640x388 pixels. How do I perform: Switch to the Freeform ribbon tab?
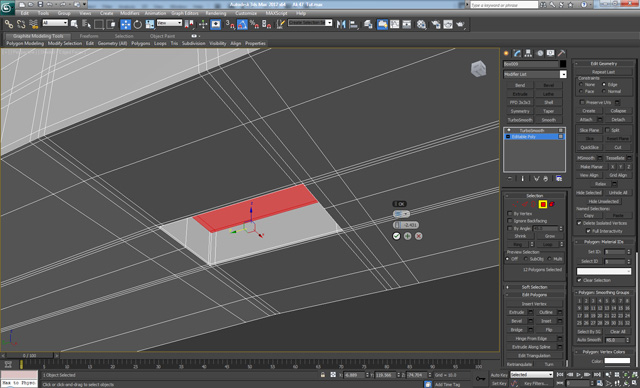[89, 36]
